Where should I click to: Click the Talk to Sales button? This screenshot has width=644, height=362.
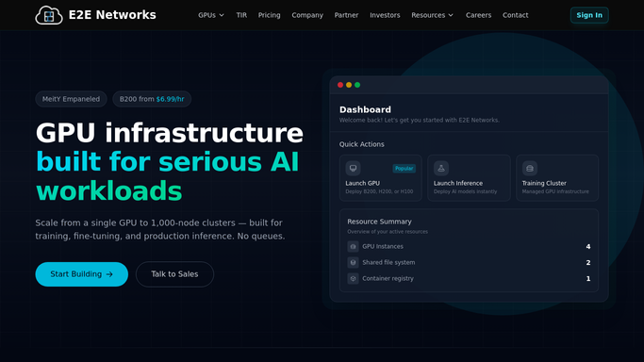click(174, 274)
